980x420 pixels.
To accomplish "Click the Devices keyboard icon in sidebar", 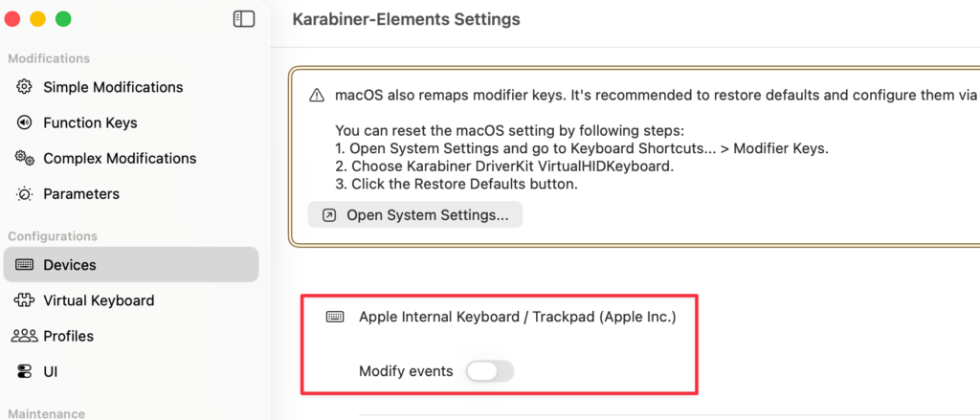I will pos(25,265).
